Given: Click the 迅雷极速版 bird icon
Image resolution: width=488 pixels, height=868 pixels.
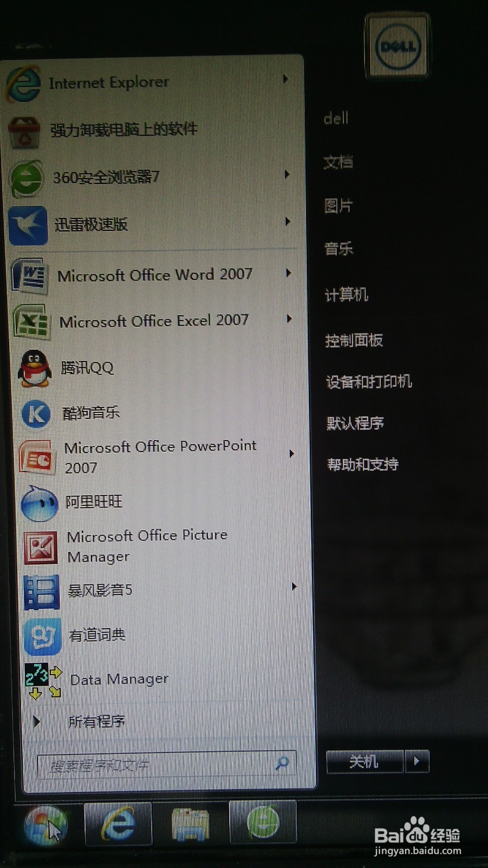Looking at the screenshot, I should tap(28, 225).
